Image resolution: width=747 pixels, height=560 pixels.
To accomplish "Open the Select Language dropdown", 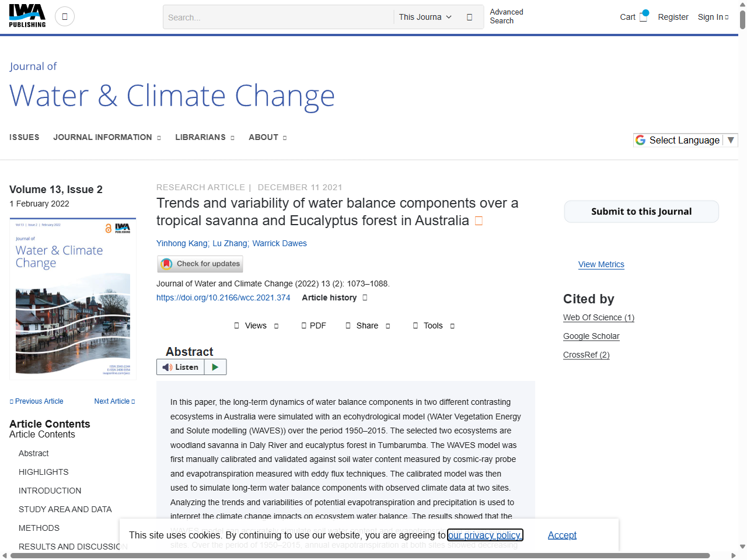I will coord(685,140).
